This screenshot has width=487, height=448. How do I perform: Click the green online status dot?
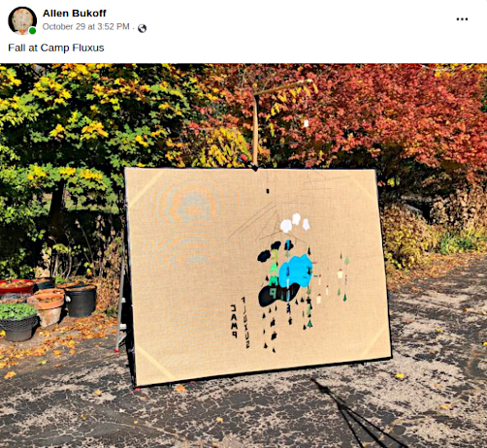32,31
